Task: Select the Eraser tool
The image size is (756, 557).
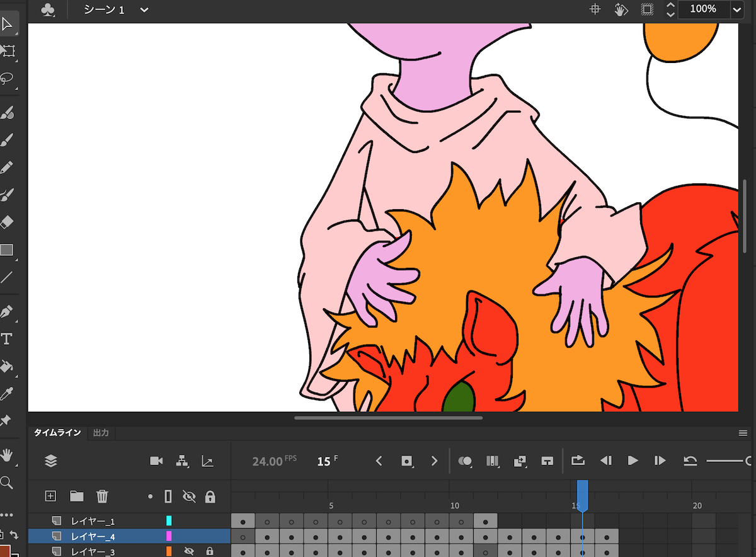Action: coord(8,222)
